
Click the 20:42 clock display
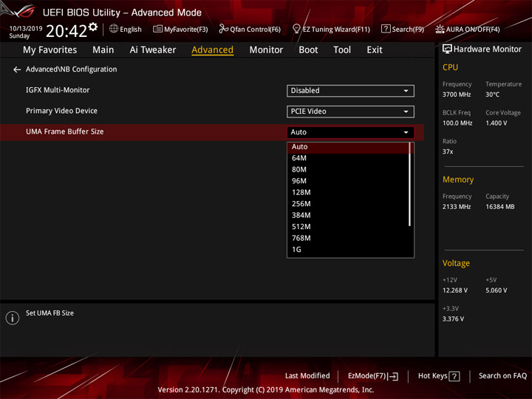tap(66, 31)
